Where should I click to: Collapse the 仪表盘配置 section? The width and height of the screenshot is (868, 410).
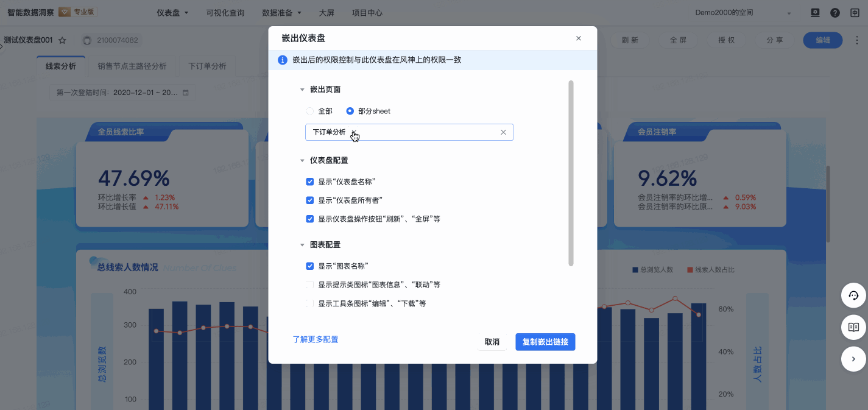pos(302,161)
